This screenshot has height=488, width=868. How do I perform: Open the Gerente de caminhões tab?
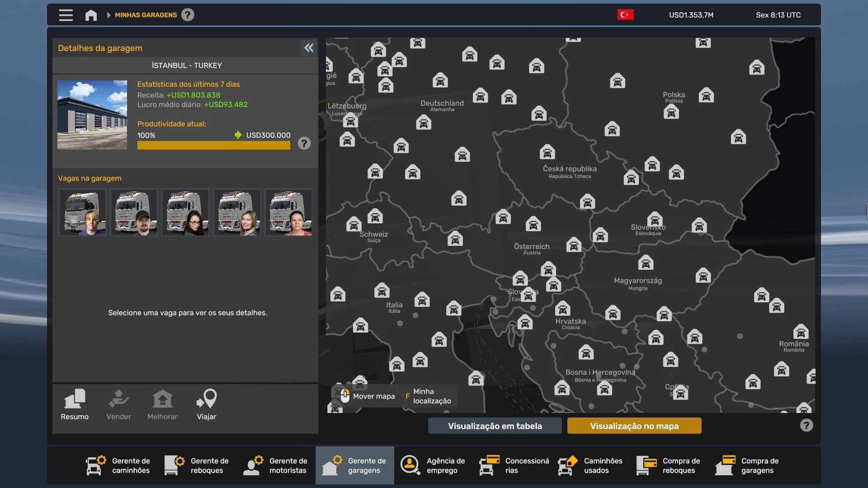tap(118, 465)
